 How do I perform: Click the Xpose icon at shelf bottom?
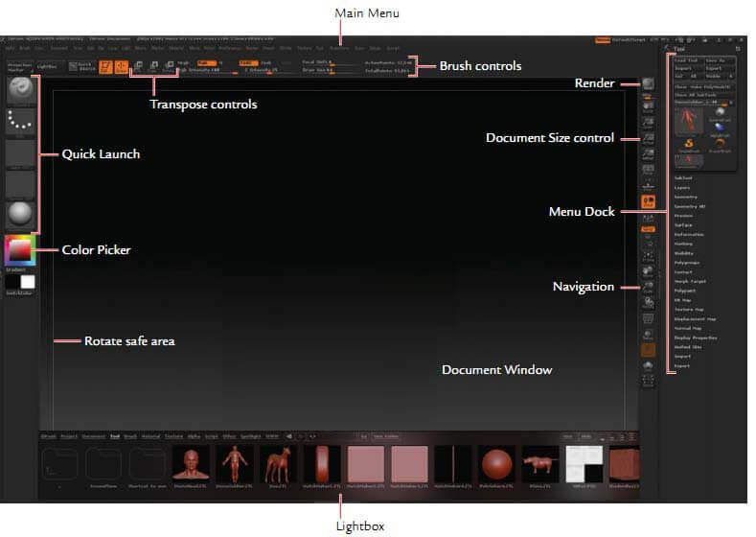(648, 381)
